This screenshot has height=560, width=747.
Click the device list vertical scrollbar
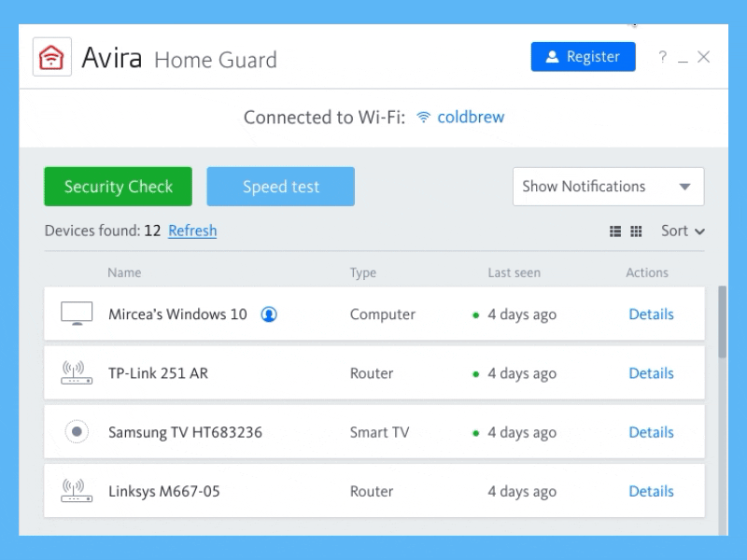(722, 322)
